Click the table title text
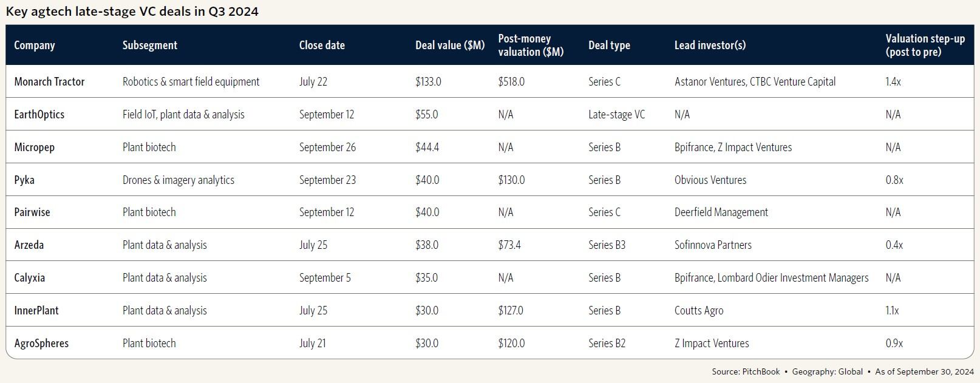Viewport: 980px width, 383px height. 132,12
